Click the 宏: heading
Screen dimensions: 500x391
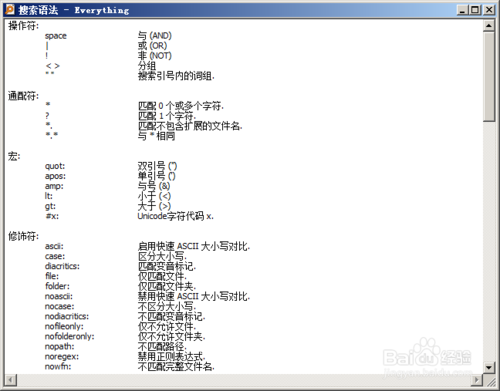(14, 156)
